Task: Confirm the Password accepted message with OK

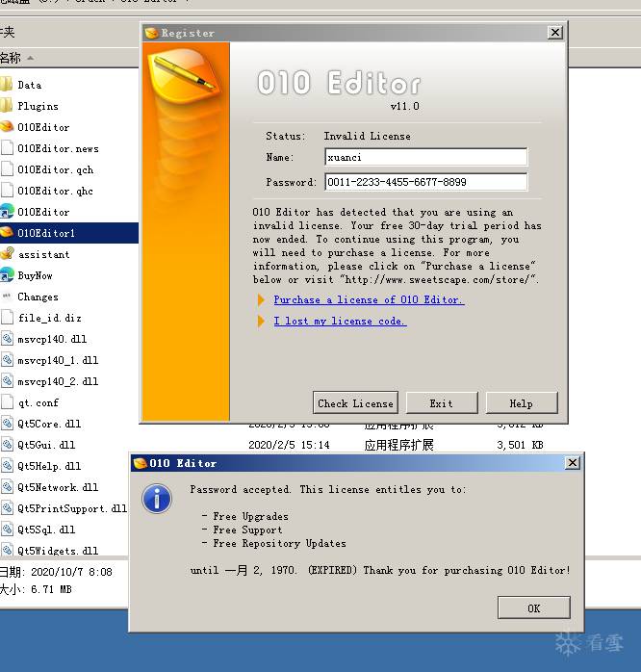Action: (534, 607)
